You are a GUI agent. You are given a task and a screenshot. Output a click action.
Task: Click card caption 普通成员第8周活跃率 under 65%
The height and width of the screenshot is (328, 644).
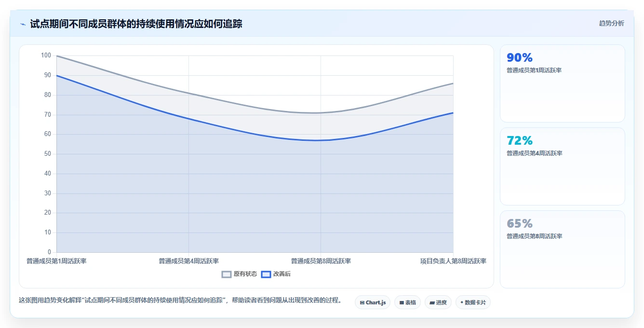(534, 236)
